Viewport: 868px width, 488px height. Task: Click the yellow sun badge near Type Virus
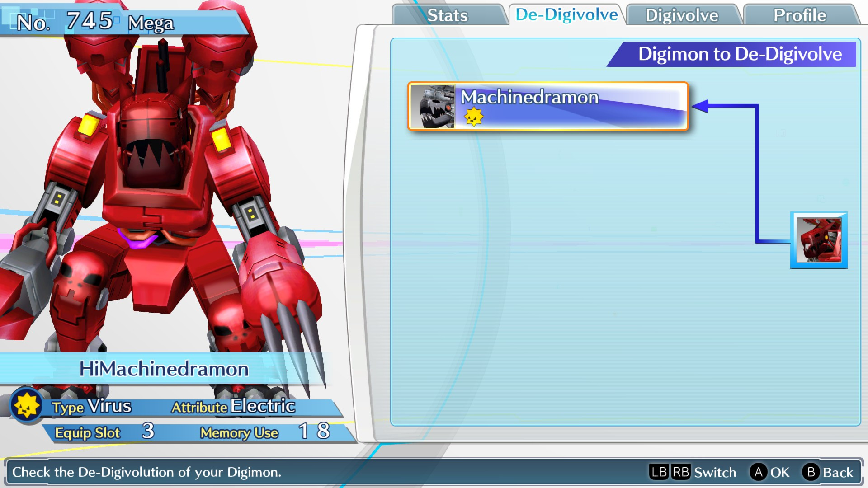pos(26,406)
